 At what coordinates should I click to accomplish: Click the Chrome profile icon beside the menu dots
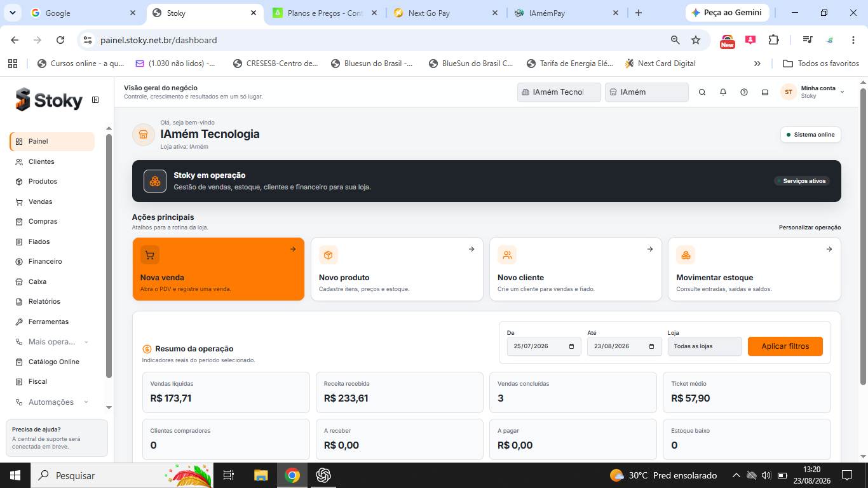pyautogui.click(x=830, y=40)
